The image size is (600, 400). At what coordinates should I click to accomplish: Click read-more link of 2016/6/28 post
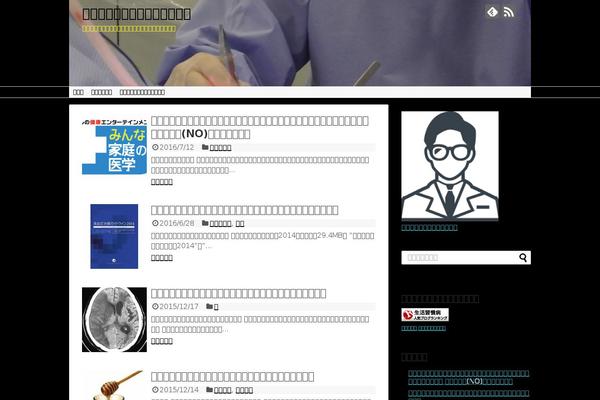(161, 258)
